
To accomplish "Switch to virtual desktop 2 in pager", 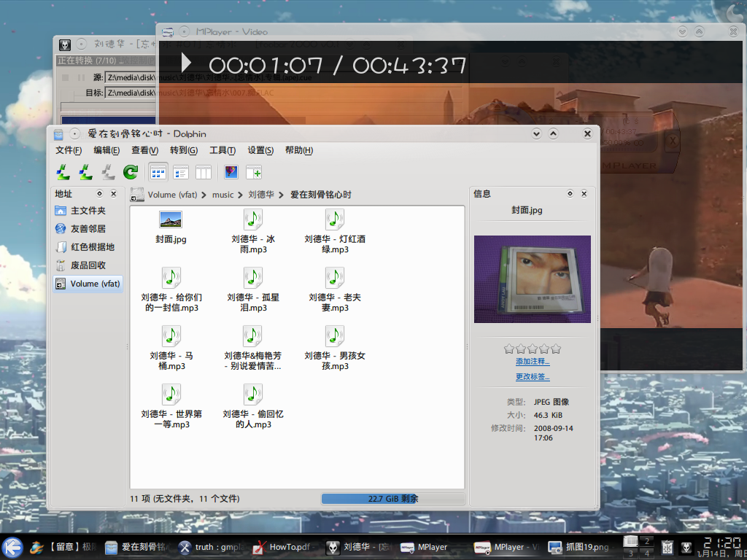I will point(646,542).
